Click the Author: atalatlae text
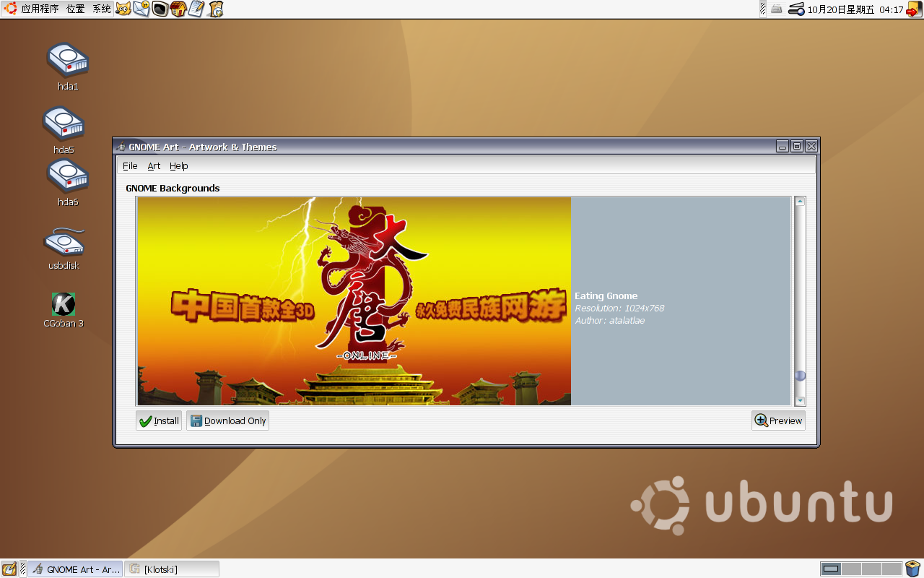The image size is (924, 578). [x=610, y=321]
